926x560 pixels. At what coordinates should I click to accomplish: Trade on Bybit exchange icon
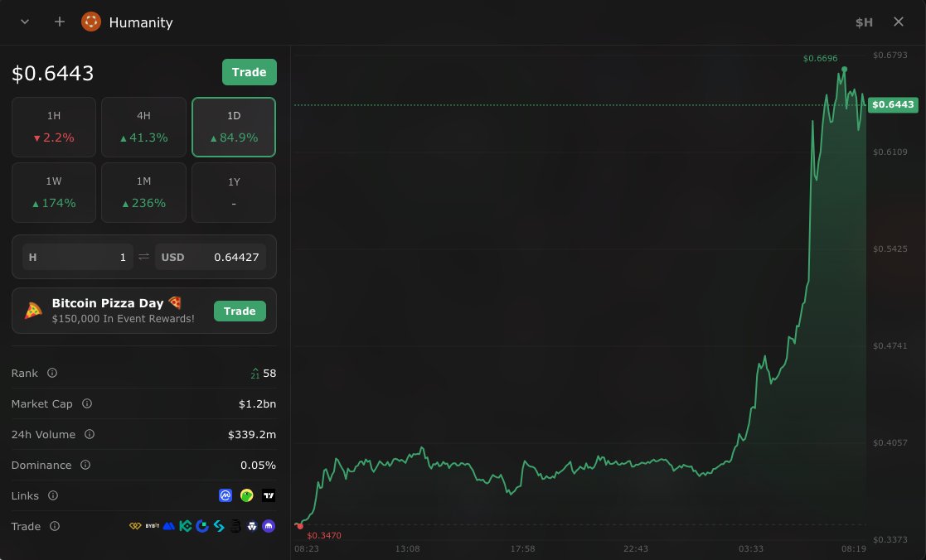click(x=153, y=526)
